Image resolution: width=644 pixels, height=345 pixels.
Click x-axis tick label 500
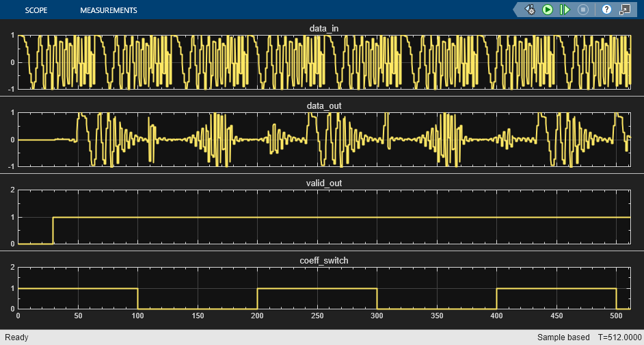point(616,316)
